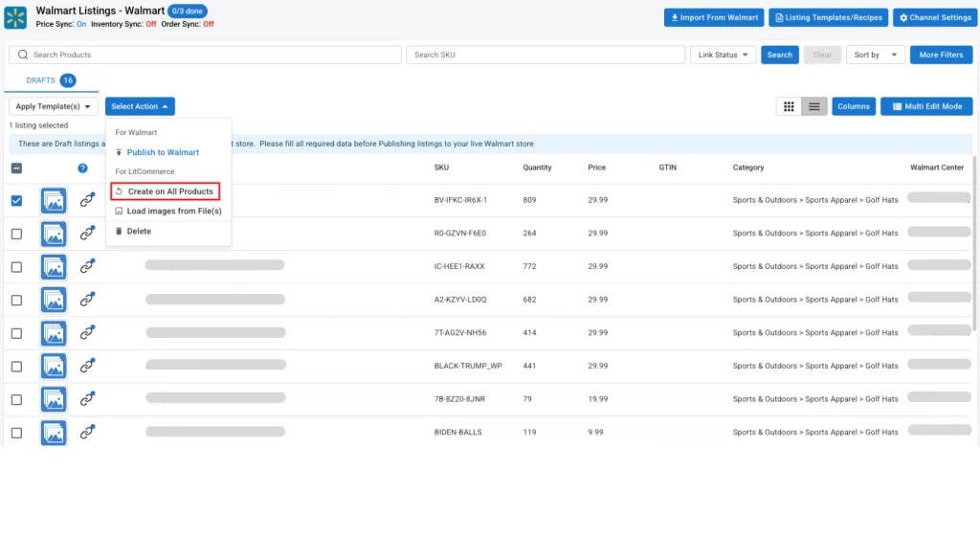Open the DRAFTS tab

(x=52, y=80)
